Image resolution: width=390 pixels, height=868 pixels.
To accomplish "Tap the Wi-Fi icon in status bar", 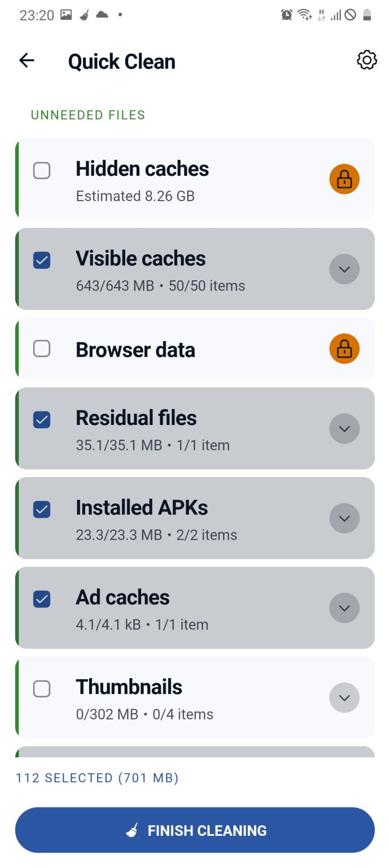I will pos(305,15).
